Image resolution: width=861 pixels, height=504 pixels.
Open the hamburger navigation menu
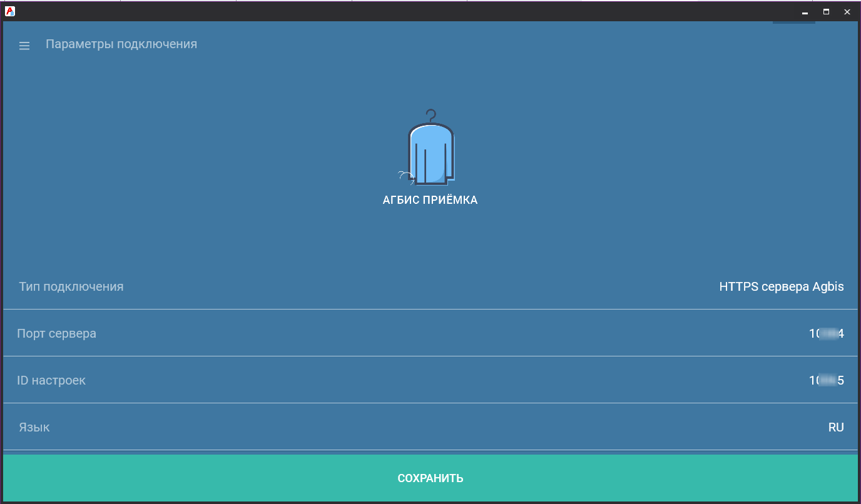tap(24, 46)
